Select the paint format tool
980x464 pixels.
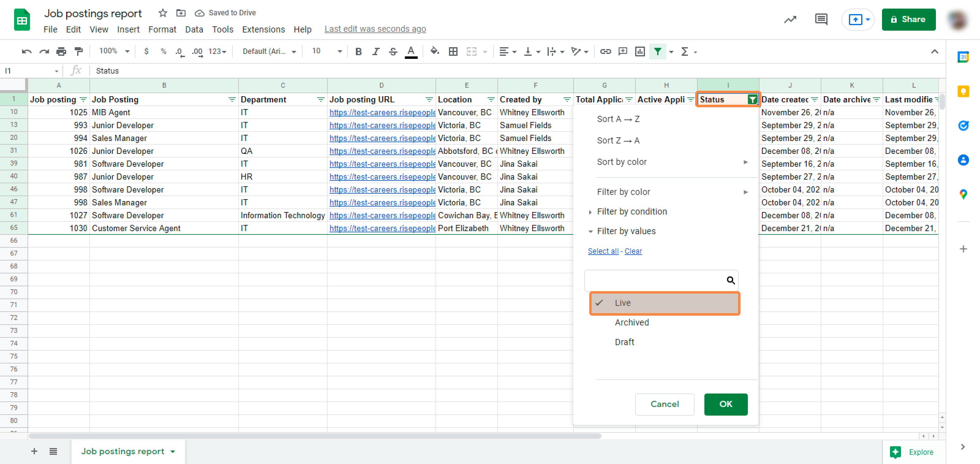click(x=79, y=51)
